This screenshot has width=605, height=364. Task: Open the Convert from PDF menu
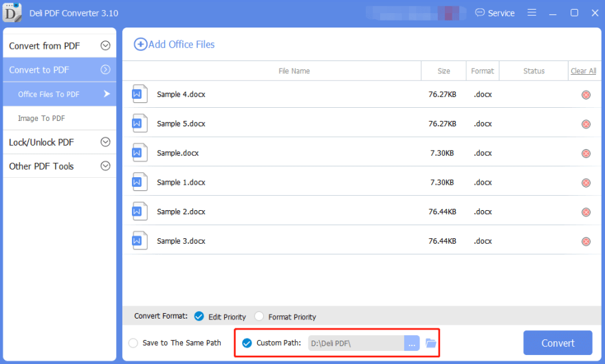[59, 45]
